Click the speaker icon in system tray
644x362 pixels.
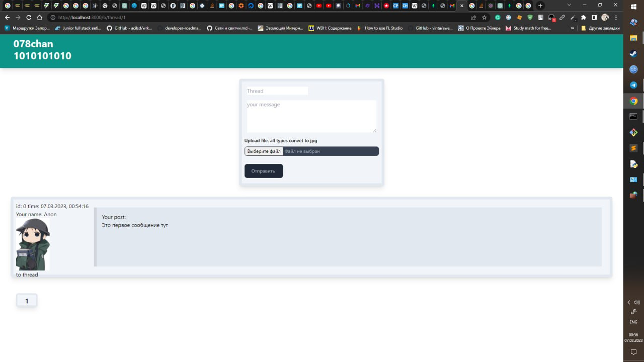pyautogui.click(x=637, y=302)
